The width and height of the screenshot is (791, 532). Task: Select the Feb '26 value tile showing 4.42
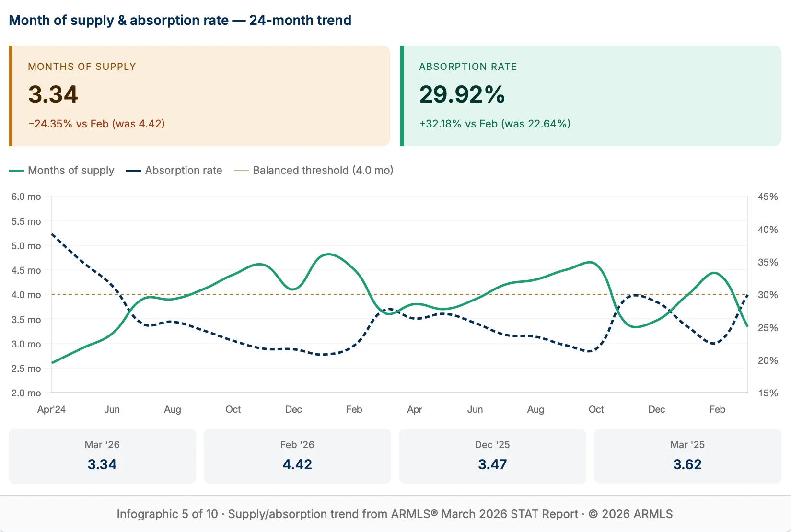coord(297,456)
